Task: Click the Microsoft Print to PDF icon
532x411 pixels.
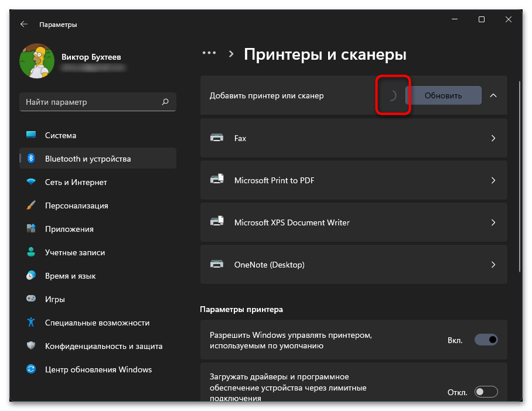Action: (217, 179)
